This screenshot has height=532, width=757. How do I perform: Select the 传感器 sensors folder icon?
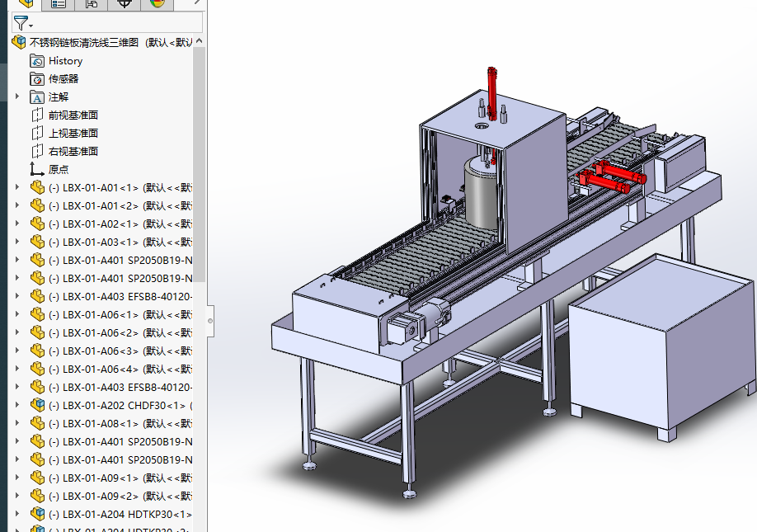tap(37, 78)
